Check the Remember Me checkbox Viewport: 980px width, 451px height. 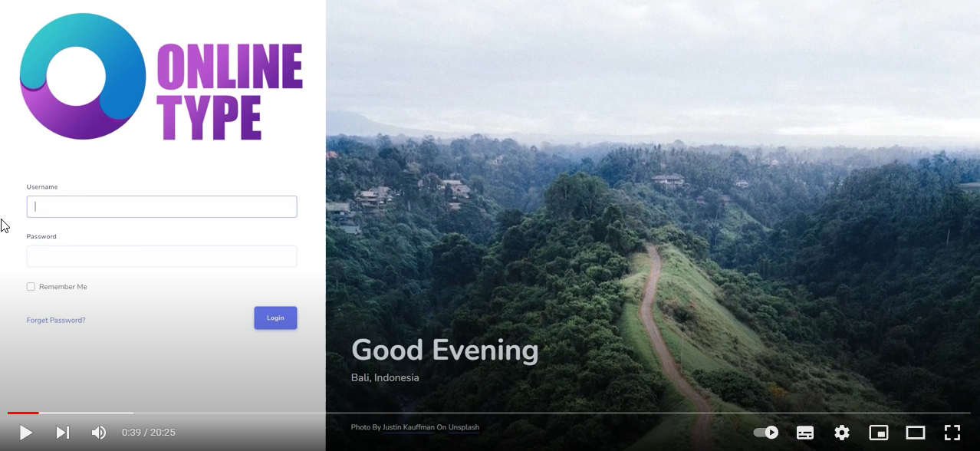pos(31,287)
